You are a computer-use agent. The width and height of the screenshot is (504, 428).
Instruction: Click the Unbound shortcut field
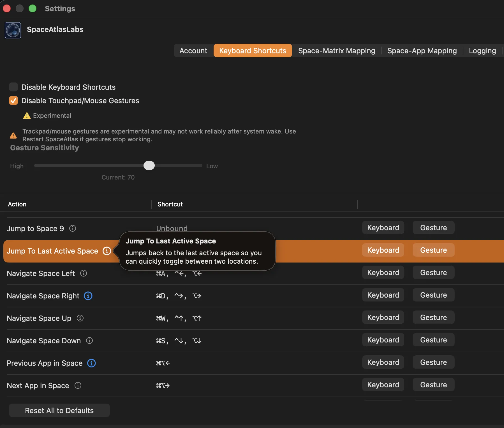tap(172, 228)
